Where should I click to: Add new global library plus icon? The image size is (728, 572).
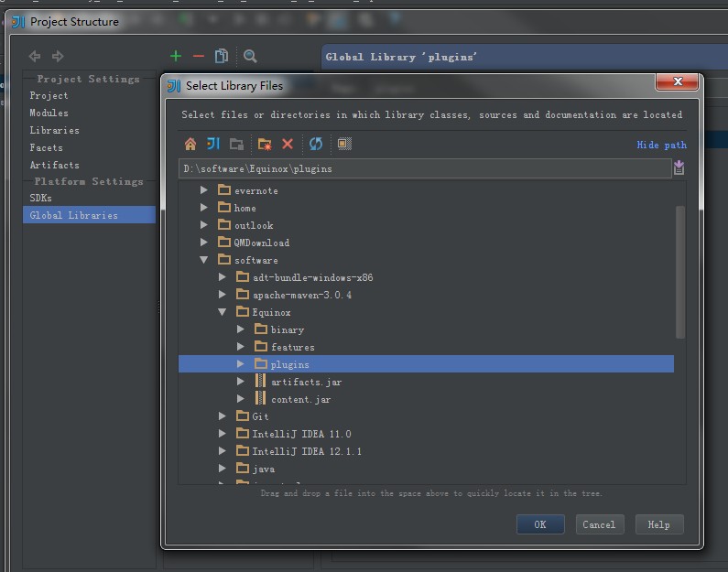click(x=176, y=56)
